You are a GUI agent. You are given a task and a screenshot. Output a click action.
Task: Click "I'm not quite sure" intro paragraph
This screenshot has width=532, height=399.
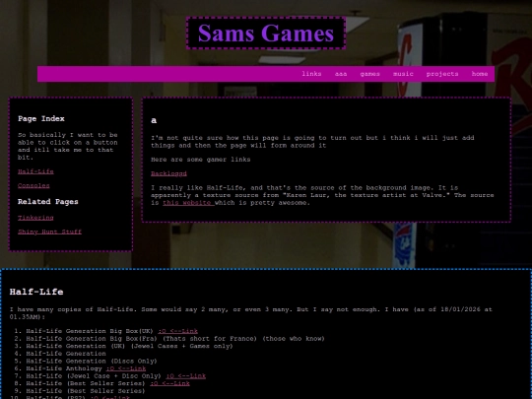[312, 142]
